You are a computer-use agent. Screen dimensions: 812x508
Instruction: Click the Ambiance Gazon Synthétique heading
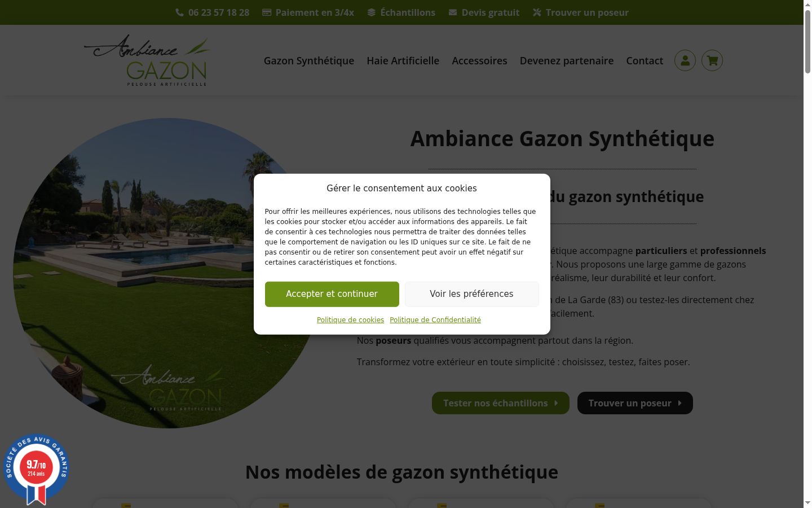tap(562, 139)
